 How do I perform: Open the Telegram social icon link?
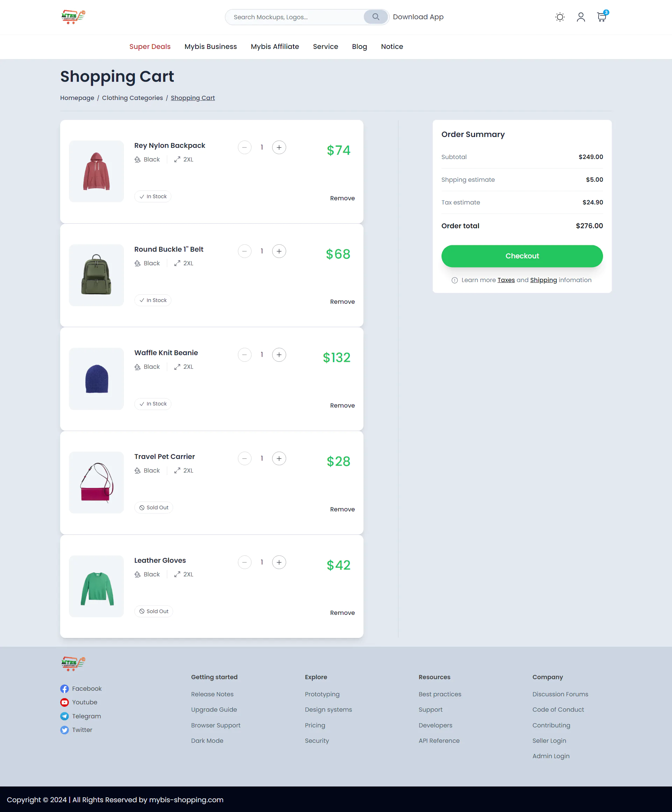click(65, 716)
